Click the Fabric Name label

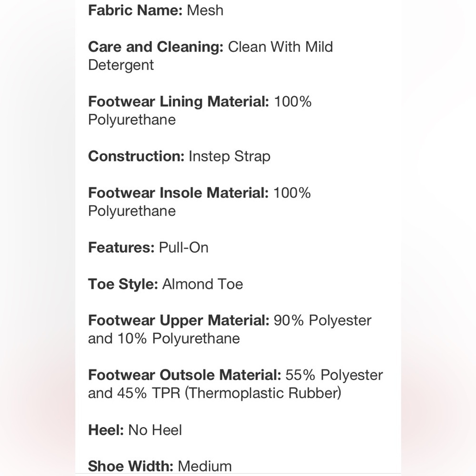(x=135, y=10)
